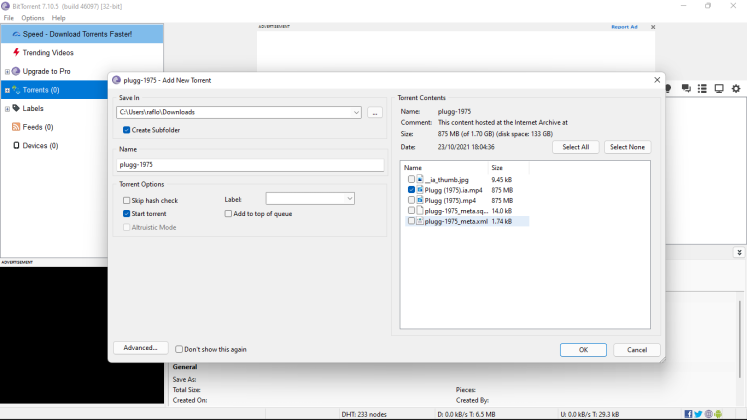Open Preferences gear icon in toolbar
The image size is (747, 420).
pyautogui.click(x=736, y=89)
